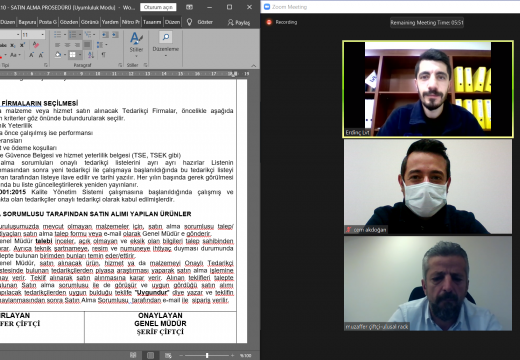Select the cem akdoğan video tile

coord(428,187)
